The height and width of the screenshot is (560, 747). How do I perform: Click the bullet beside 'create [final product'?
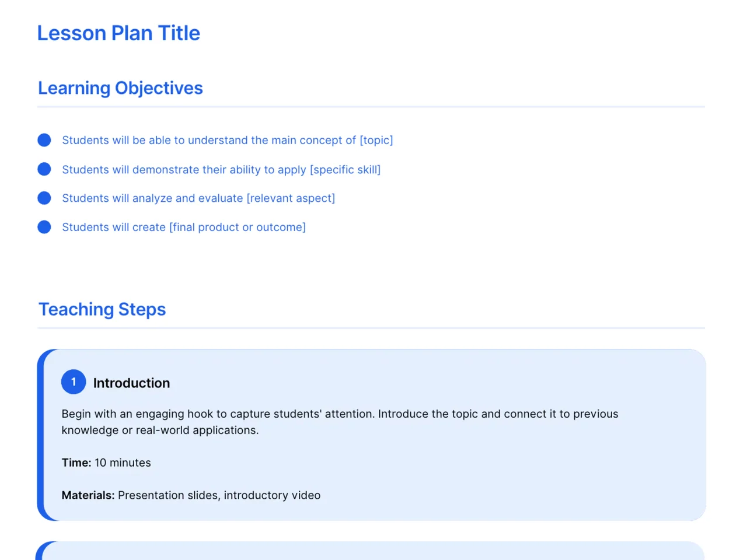(44, 227)
